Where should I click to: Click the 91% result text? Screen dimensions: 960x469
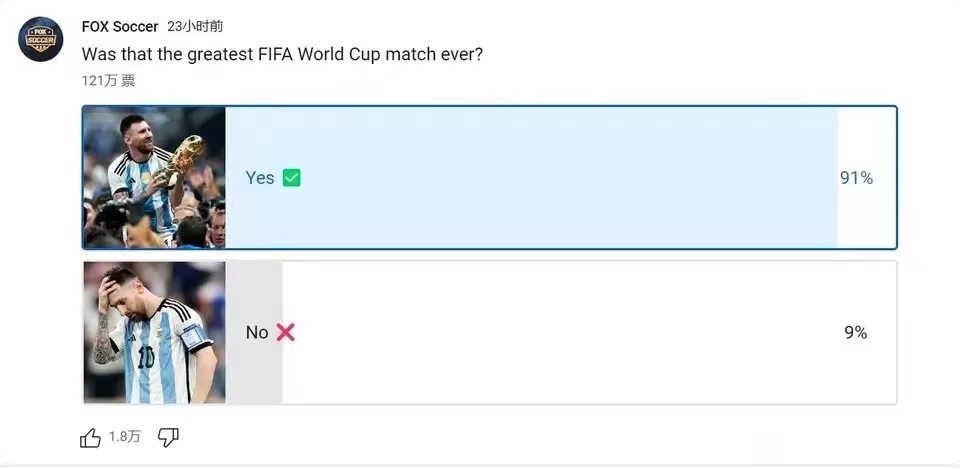click(x=856, y=178)
